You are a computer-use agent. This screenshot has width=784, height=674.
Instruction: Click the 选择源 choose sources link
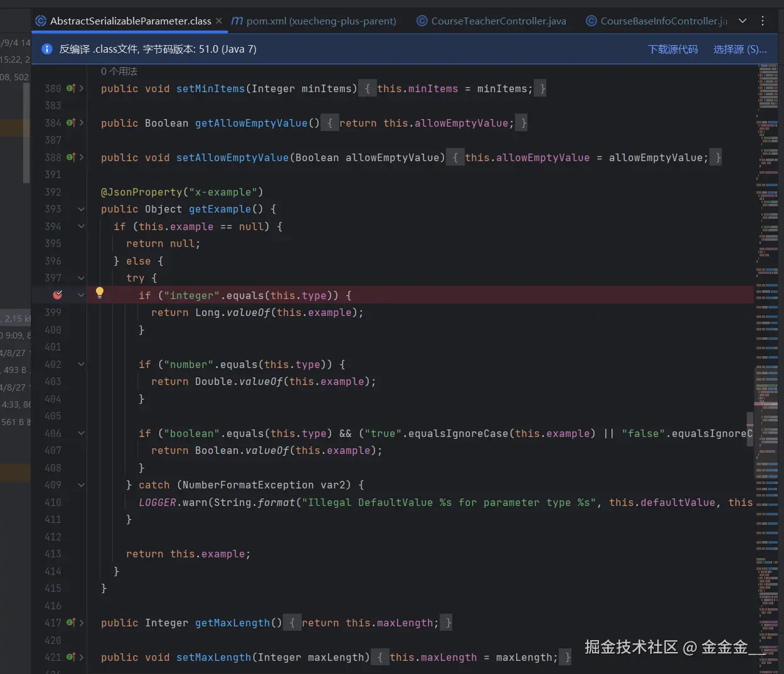click(x=739, y=49)
